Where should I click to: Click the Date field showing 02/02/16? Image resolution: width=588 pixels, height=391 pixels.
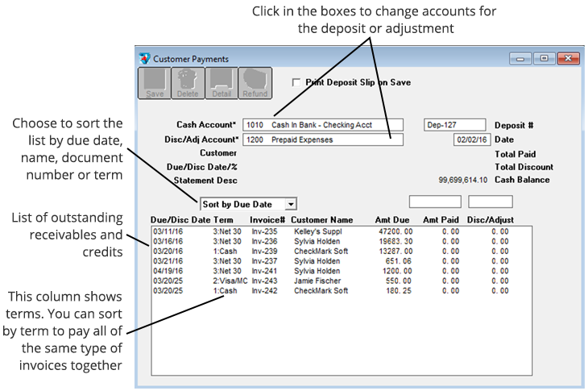click(471, 139)
